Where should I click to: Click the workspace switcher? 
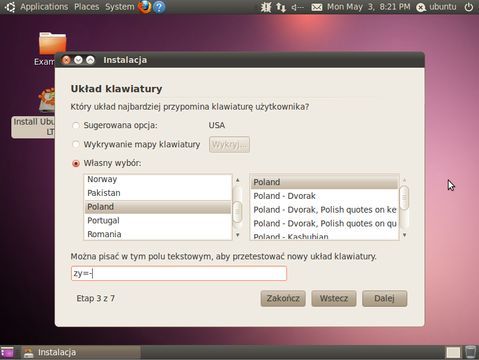tap(453, 353)
